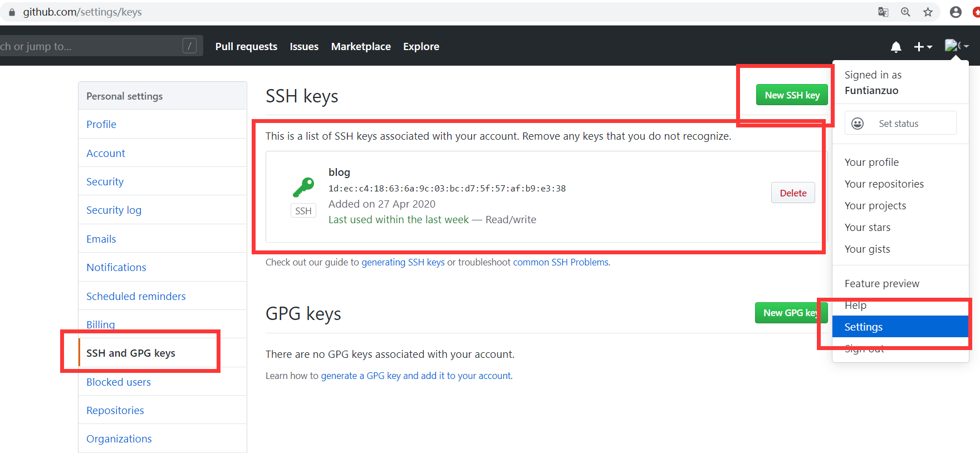Open Organizations settings in sidebar
Viewport: 980px width, 453px height.
119,439
